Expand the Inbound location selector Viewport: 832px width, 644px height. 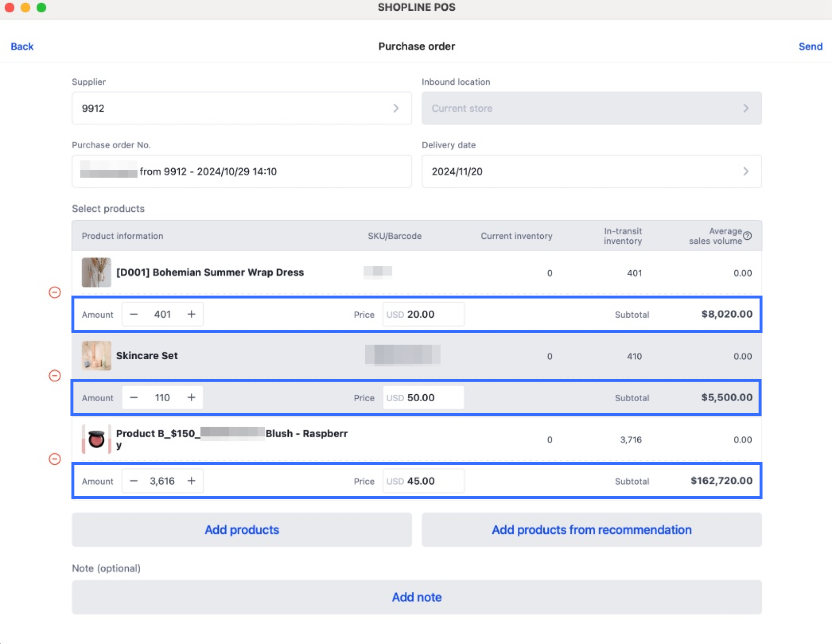click(591, 108)
